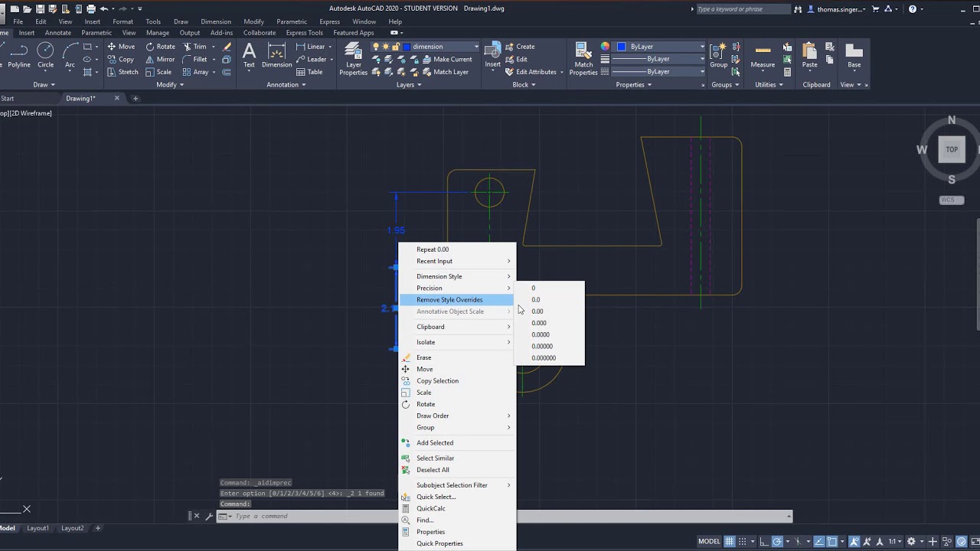Click the Copy tool in the Modify panel
The height and width of the screenshot is (551, 980).
coord(121,59)
